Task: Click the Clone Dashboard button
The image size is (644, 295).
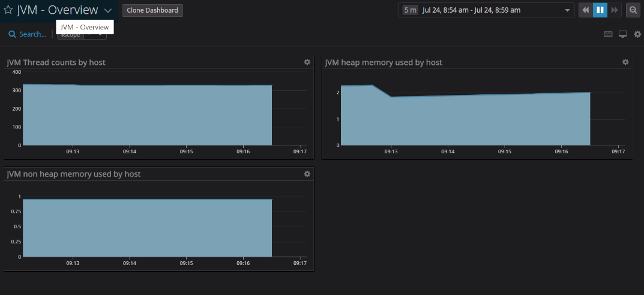Action: coord(152,10)
